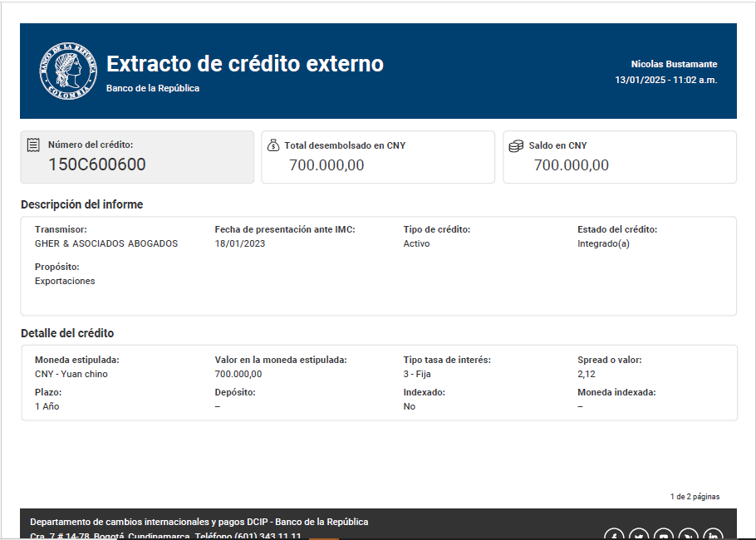756x540 pixels.
Task: Click the user name Nicolas Bustamante
Action: [674, 64]
